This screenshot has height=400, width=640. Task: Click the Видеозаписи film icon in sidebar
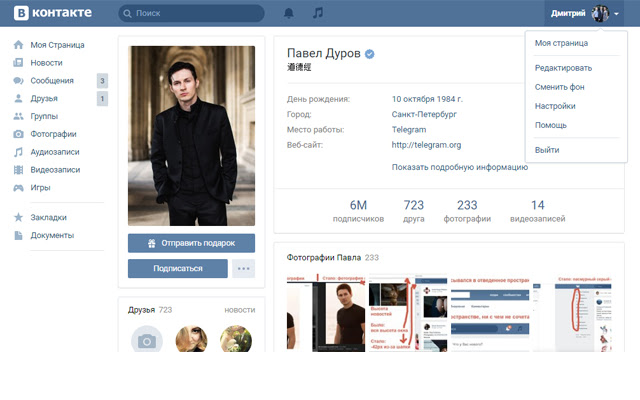click(18, 170)
